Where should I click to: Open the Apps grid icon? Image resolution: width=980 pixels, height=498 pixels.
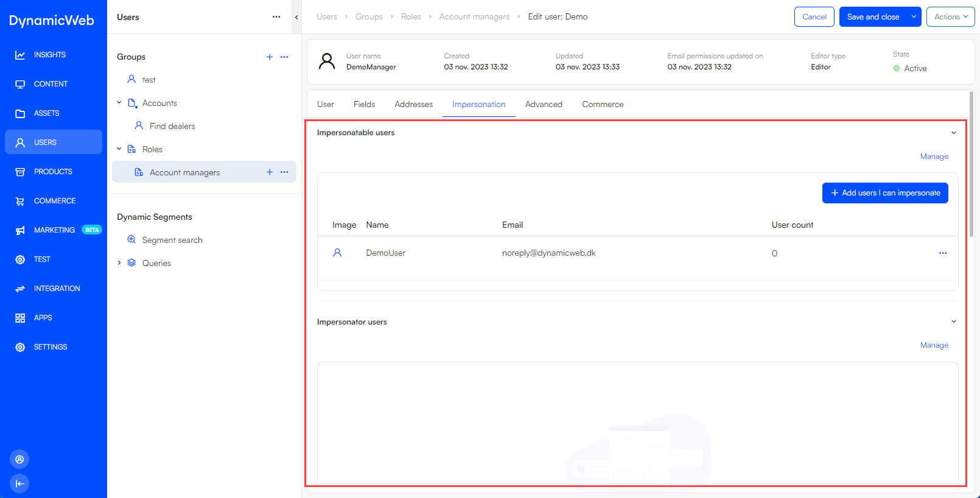click(x=20, y=318)
